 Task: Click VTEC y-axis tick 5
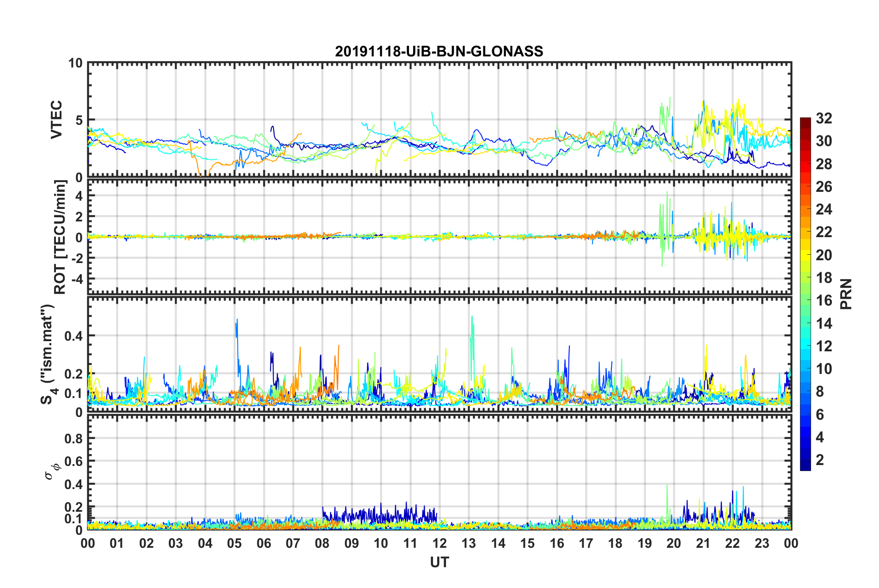click(x=79, y=120)
